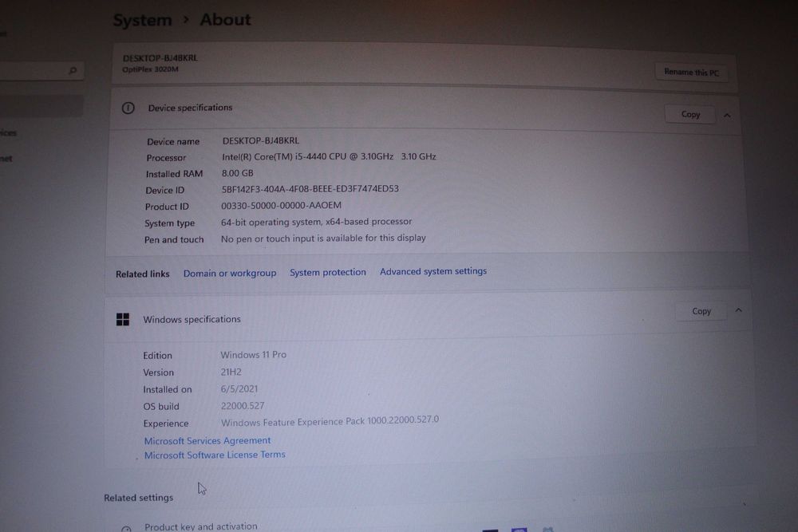Click the Related settings heading
The image size is (798, 532).
138,498
